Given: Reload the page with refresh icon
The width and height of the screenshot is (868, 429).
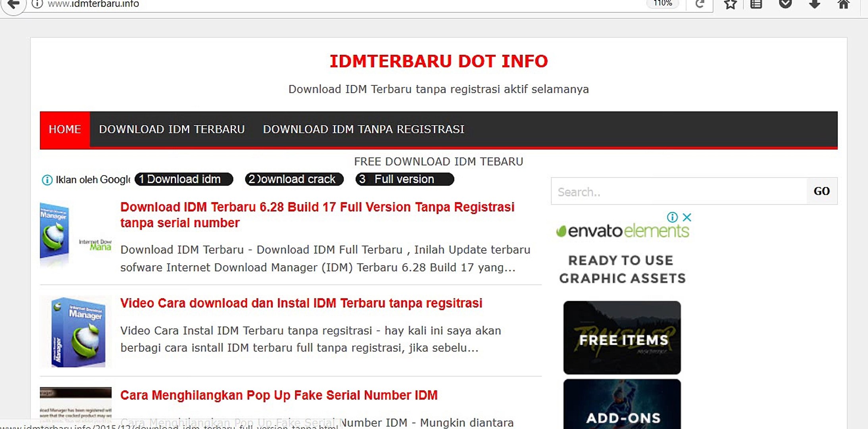Looking at the screenshot, I should (700, 4).
